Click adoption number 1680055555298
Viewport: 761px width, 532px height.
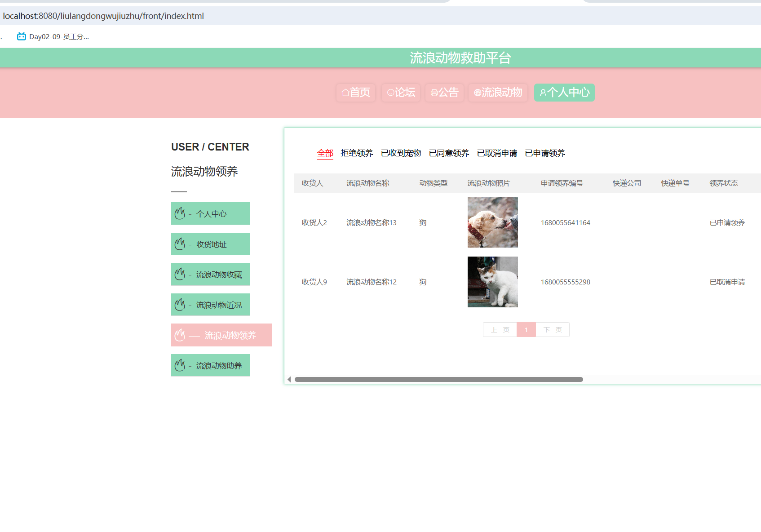(566, 282)
